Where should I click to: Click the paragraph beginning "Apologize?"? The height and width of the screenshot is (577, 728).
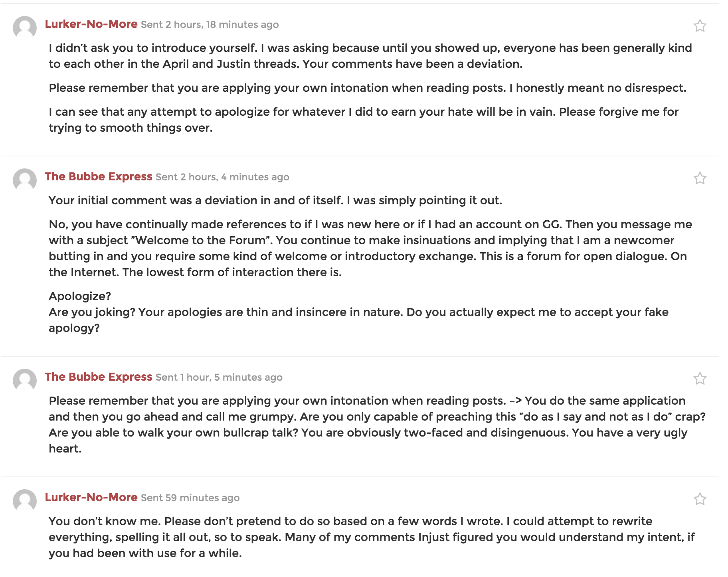point(358,312)
